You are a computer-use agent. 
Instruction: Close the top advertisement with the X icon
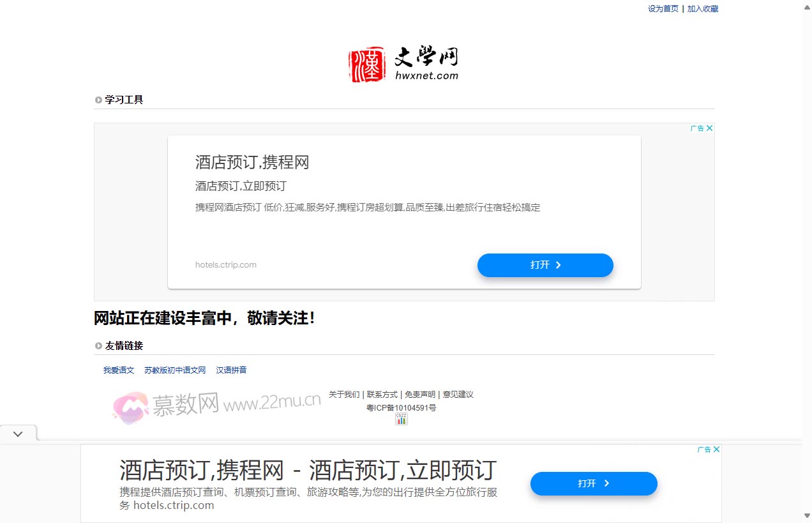click(x=710, y=128)
